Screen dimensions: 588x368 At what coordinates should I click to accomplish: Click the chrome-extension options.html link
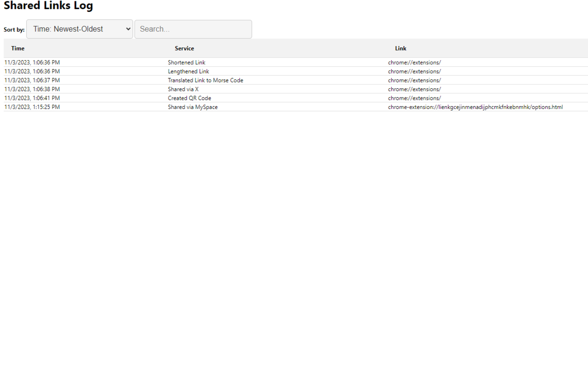pos(475,107)
